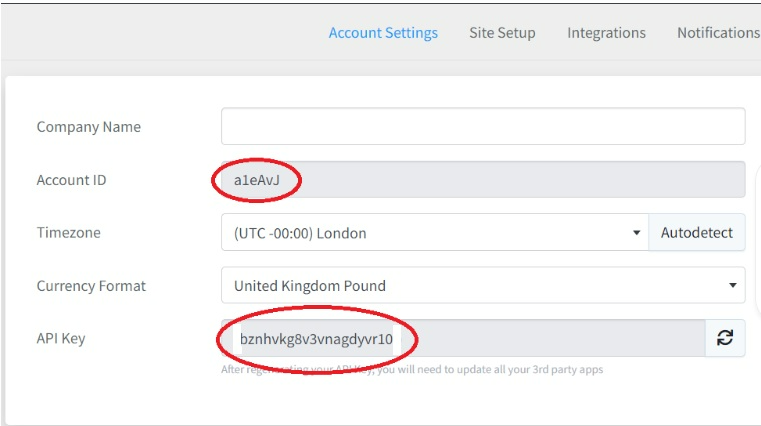Go to the Integrations tab

point(606,33)
